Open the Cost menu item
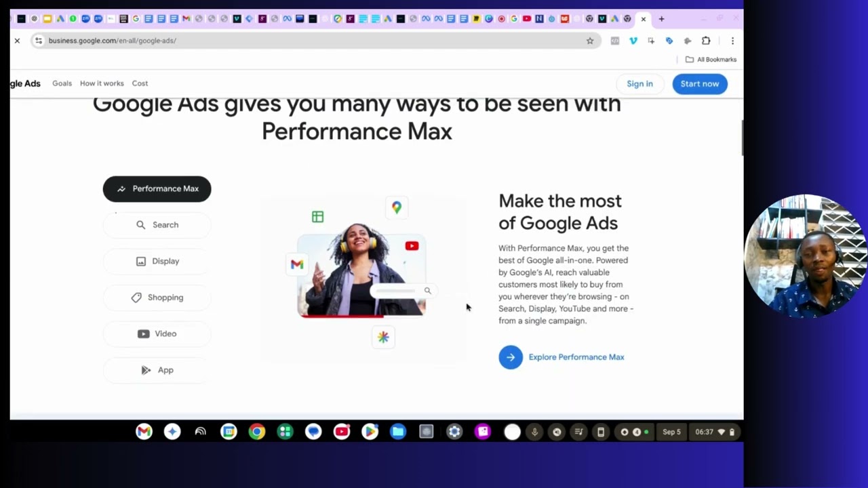The height and width of the screenshot is (488, 868). pyautogui.click(x=140, y=83)
